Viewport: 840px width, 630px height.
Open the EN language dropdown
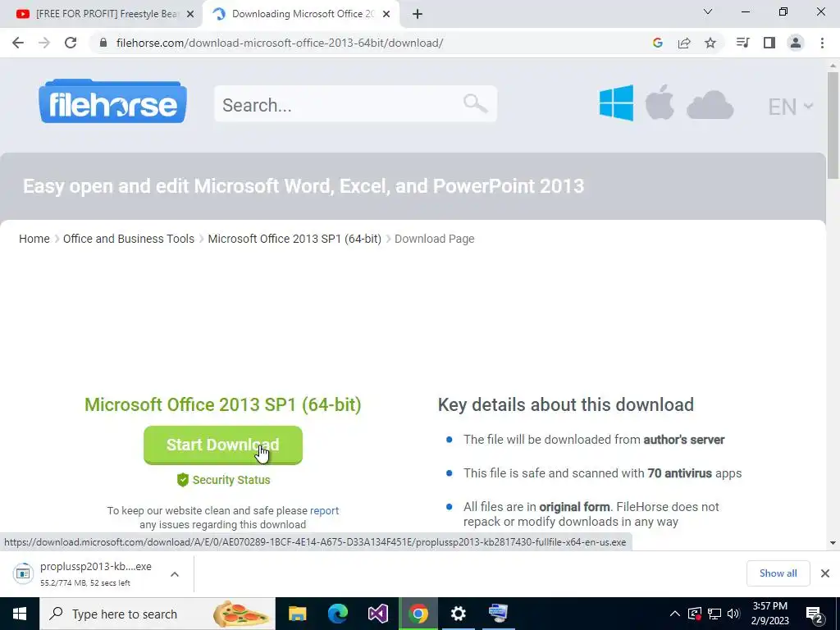(791, 107)
